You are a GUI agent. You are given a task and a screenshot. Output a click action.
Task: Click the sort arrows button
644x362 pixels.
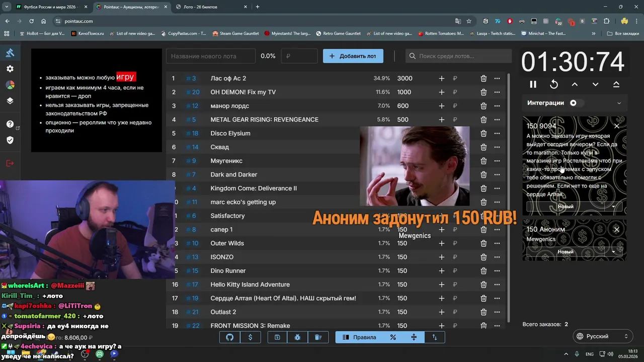coord(435,337)
